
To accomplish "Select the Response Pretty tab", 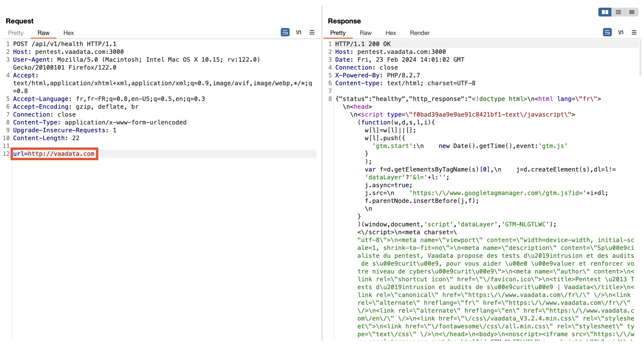I will click(x=338, y=33).
